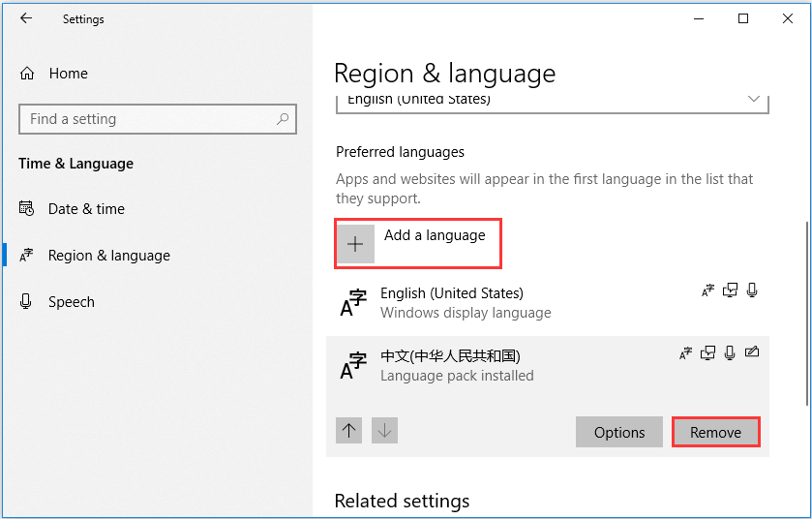Click the text-to-speech icon for Chinese language
Screen dimensions: 812x519
click(707, 353)
